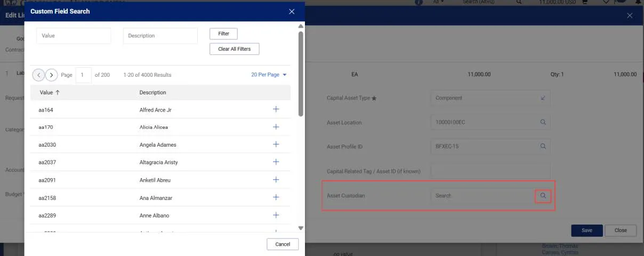Select the value aa2091
This screenshot has height=256, width=644.
(47, 180)
